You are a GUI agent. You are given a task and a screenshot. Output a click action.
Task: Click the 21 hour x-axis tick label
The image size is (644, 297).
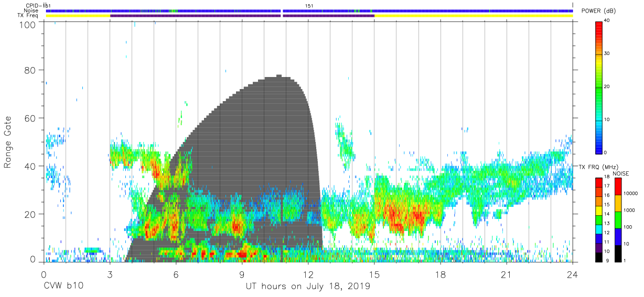click(x=507, y=274)
